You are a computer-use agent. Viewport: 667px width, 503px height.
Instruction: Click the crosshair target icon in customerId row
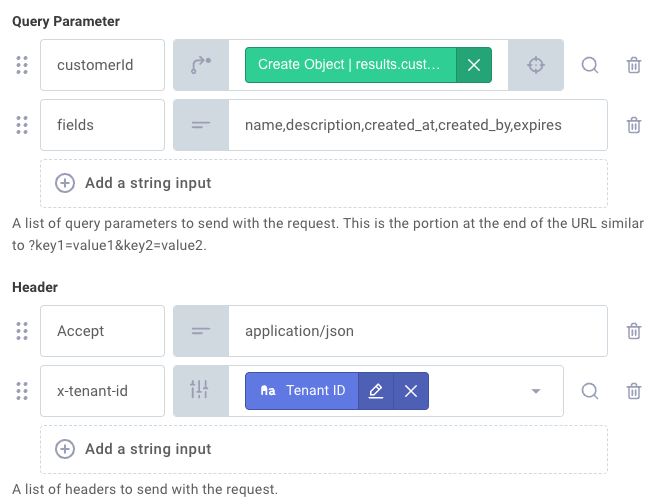click(x=536, y=65)
